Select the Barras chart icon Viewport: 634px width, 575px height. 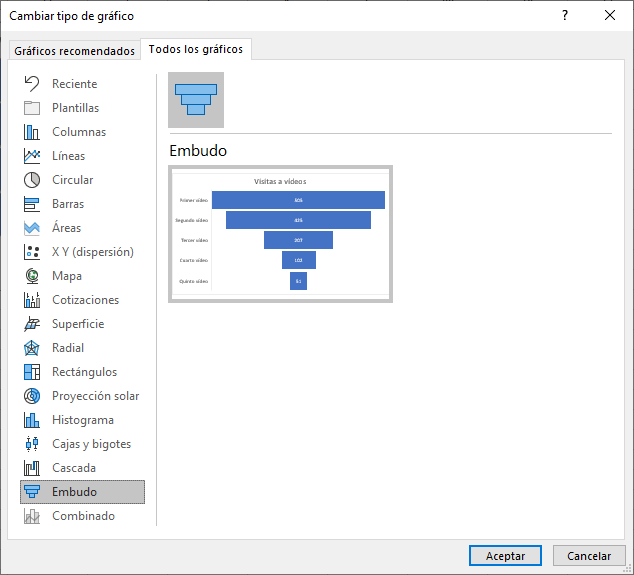32,204
